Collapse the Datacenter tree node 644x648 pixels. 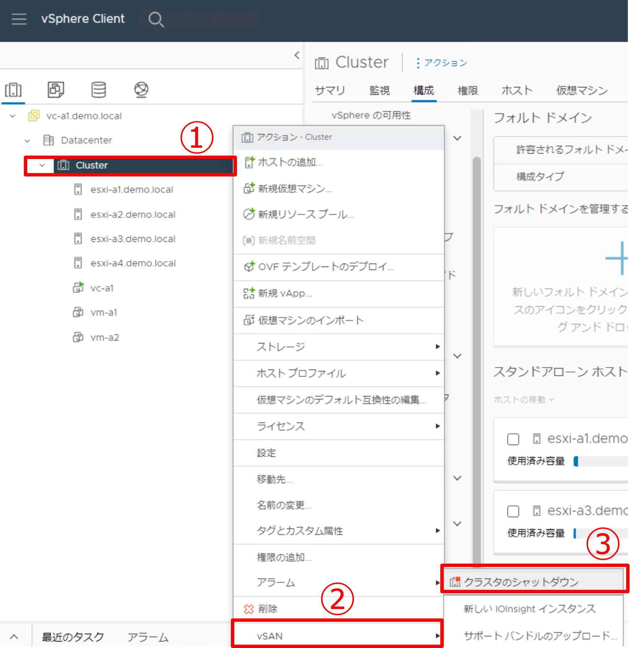point(28,140)
